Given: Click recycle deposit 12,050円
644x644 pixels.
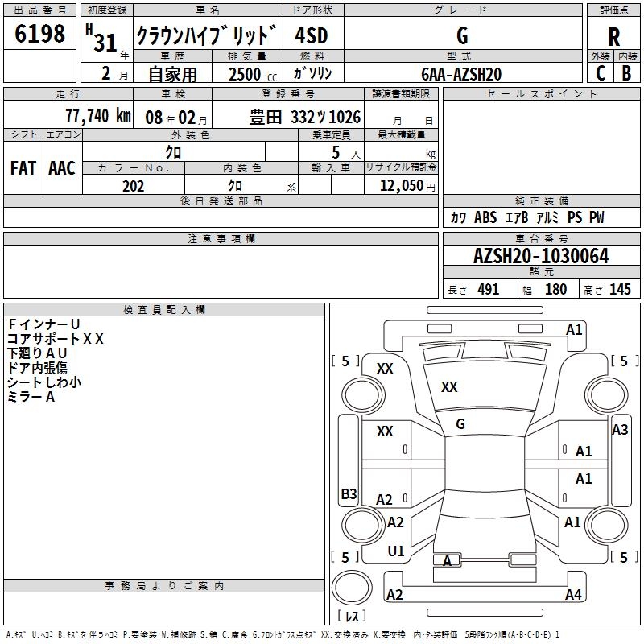Looking at the screenshot, I should [x=407, y=186].
